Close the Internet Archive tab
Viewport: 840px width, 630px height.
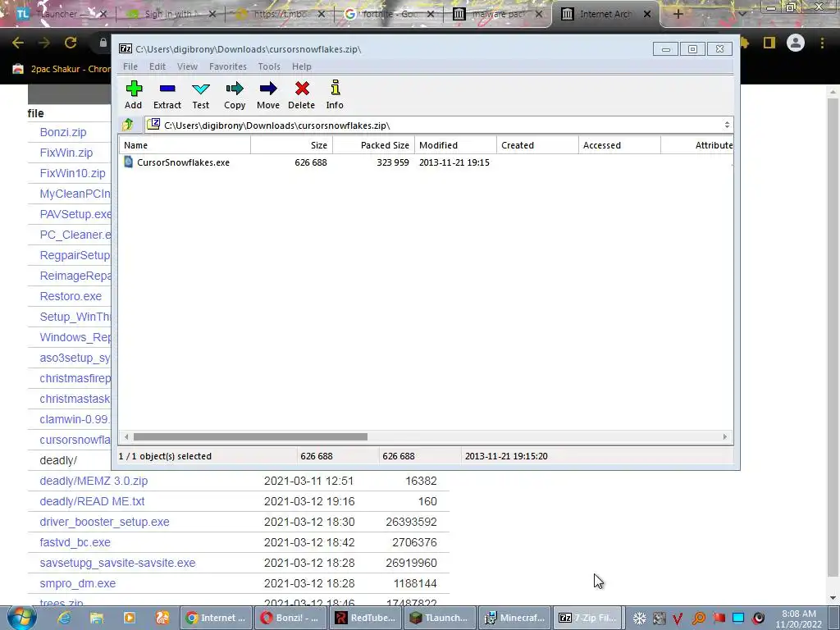click(647, 14)
